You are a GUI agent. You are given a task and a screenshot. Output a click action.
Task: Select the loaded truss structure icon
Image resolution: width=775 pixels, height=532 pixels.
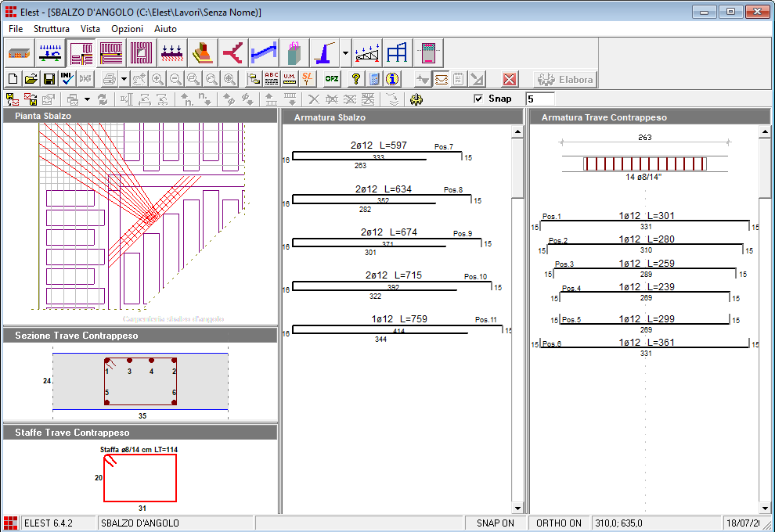(x=367, y=53)
